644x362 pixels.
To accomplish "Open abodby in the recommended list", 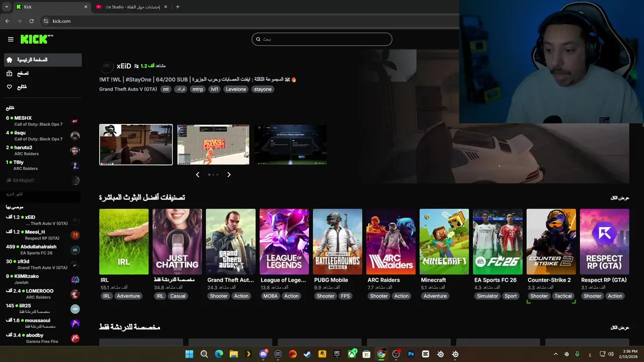I will 43,338.
